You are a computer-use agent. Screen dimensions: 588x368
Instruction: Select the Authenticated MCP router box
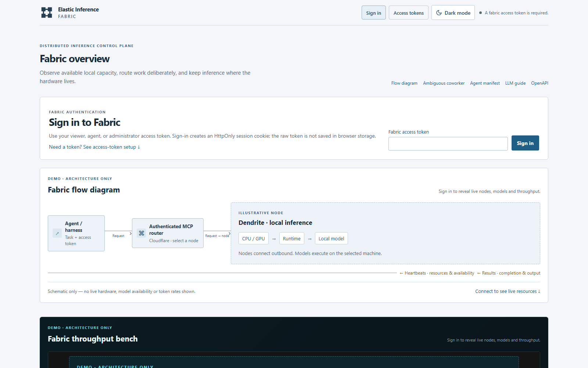tap(168, 233)
